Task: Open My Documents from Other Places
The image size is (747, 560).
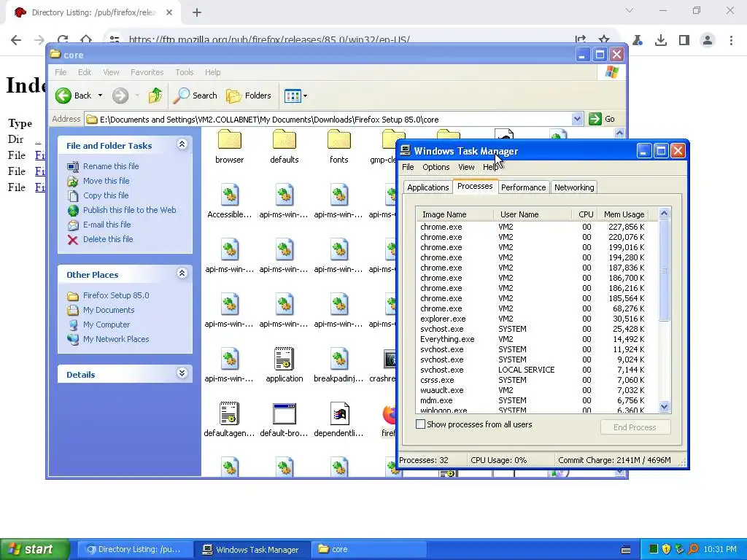Action: [x=109, y=310]
